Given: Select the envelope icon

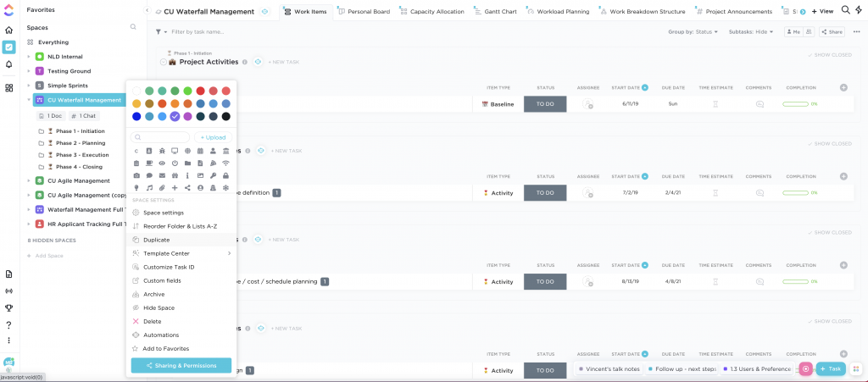Looking at the screenshot, I should [x=162, y=175].
